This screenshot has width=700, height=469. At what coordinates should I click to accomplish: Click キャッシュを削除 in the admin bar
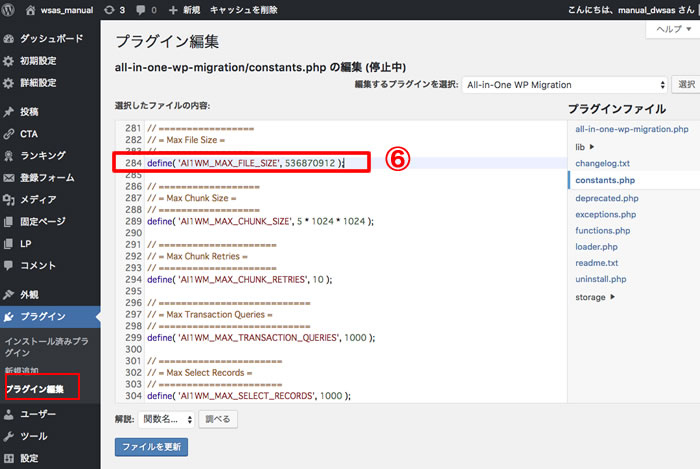[244, 10]
